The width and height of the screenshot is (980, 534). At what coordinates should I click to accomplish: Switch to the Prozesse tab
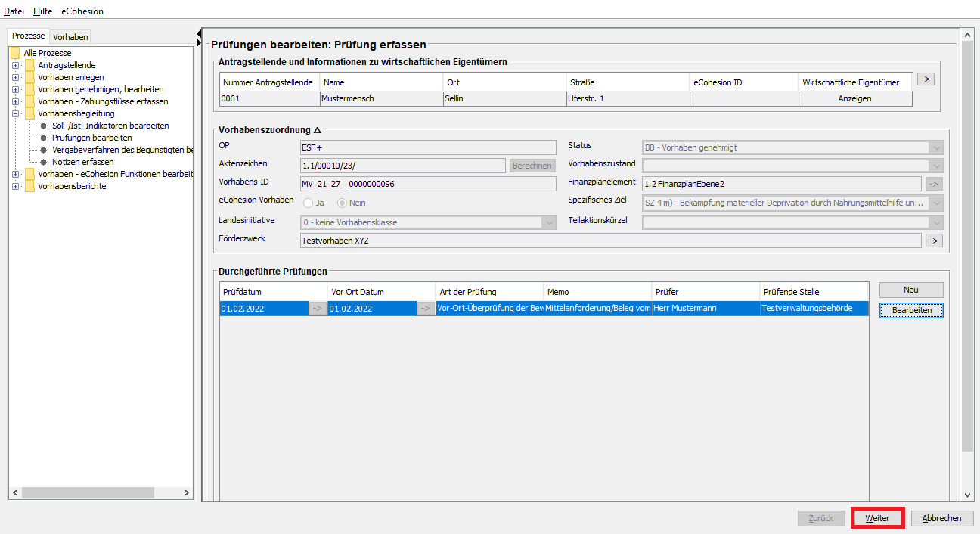pyautogui.click(x=29, y=36)
